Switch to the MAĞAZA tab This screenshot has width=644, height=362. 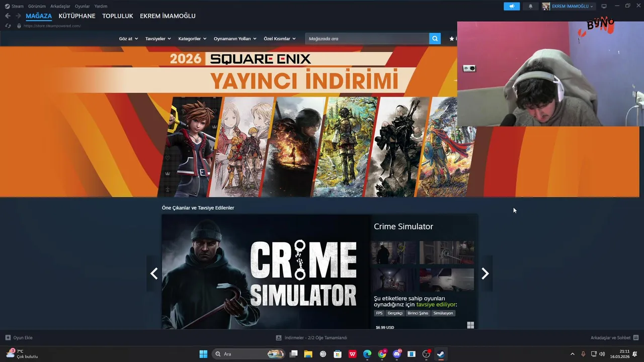39,16
